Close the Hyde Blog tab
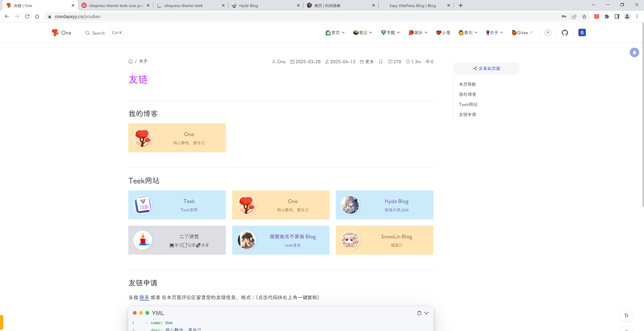The width and height of the screenshot is (644, 331). point(298,5)
